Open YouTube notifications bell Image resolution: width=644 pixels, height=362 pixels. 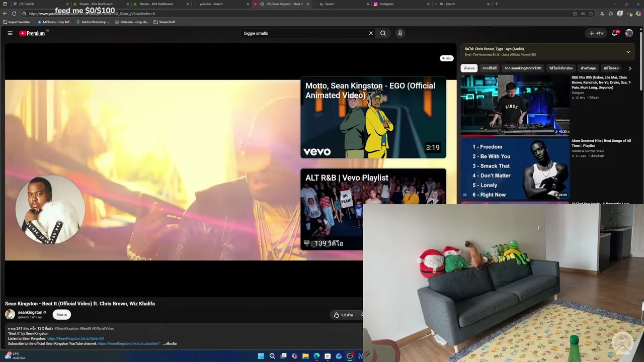(x=615, y=33)
